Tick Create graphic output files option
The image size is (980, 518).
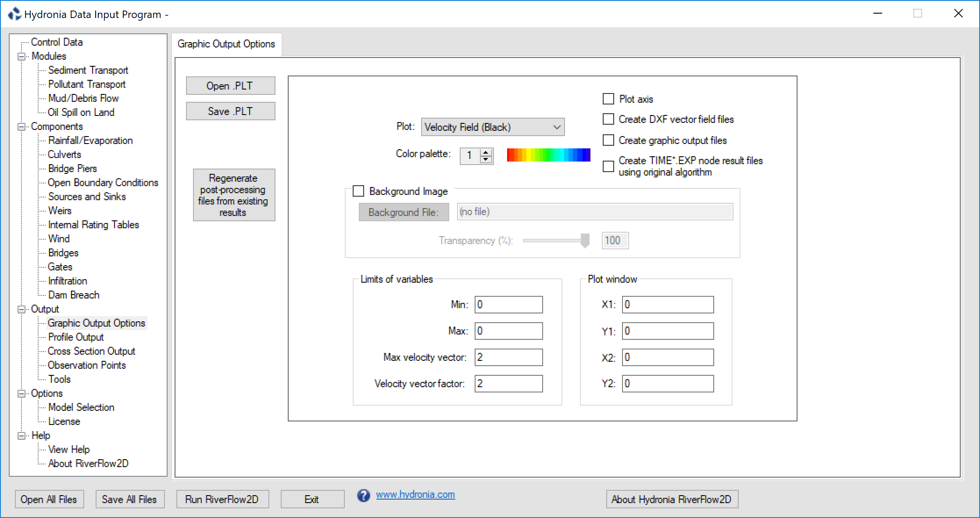(x=608, y=140)
